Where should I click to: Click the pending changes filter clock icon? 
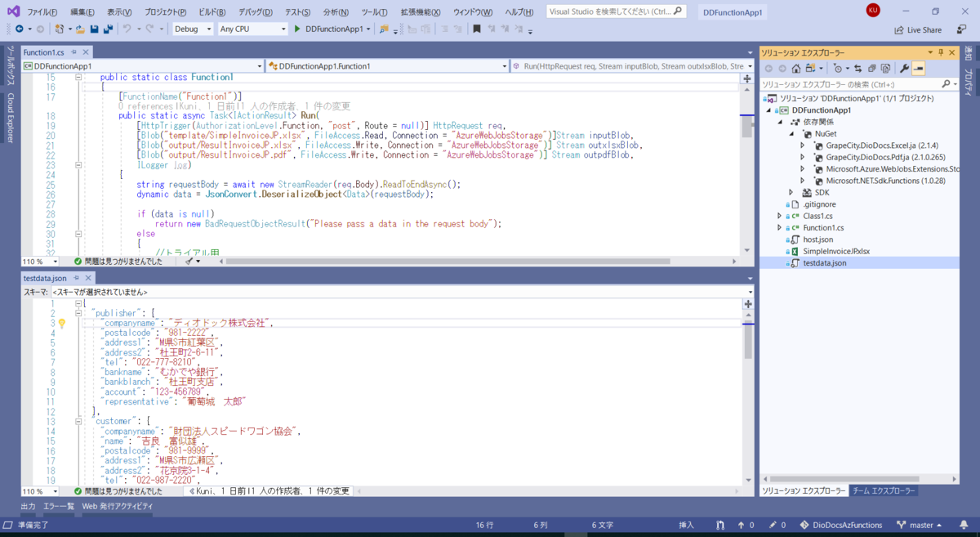tap(839, 68)
